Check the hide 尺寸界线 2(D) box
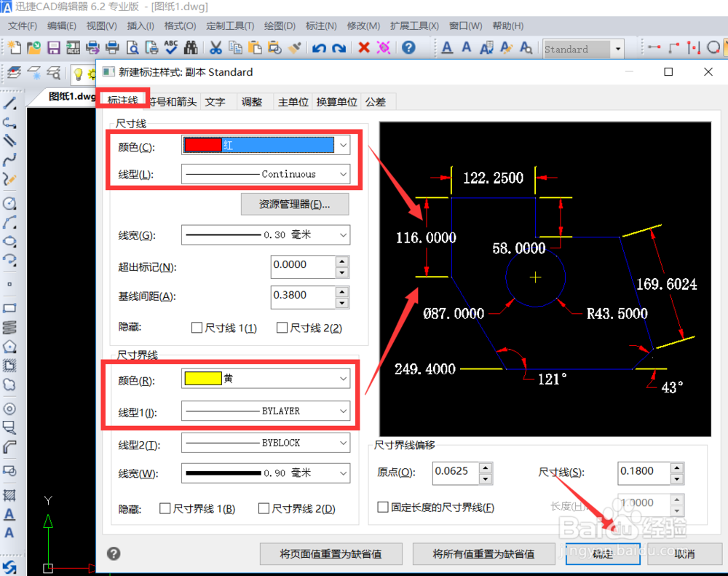Viewport: 728px width, 576px height. (x=264, y=509)
